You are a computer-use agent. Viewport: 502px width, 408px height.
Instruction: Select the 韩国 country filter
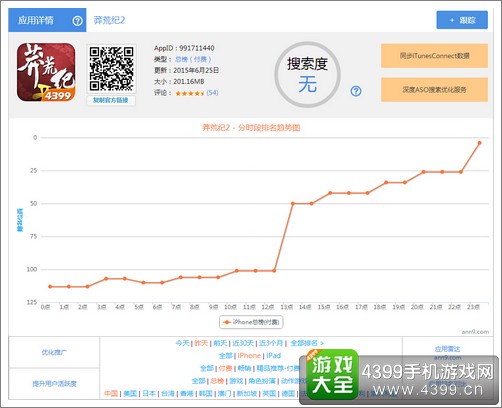(206, 393)
